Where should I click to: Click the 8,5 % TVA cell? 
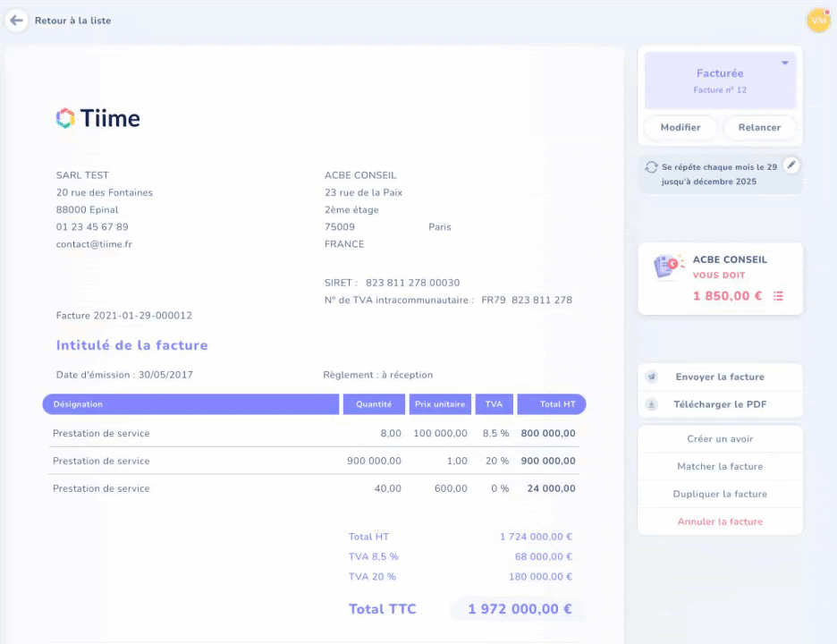(495, 434)
